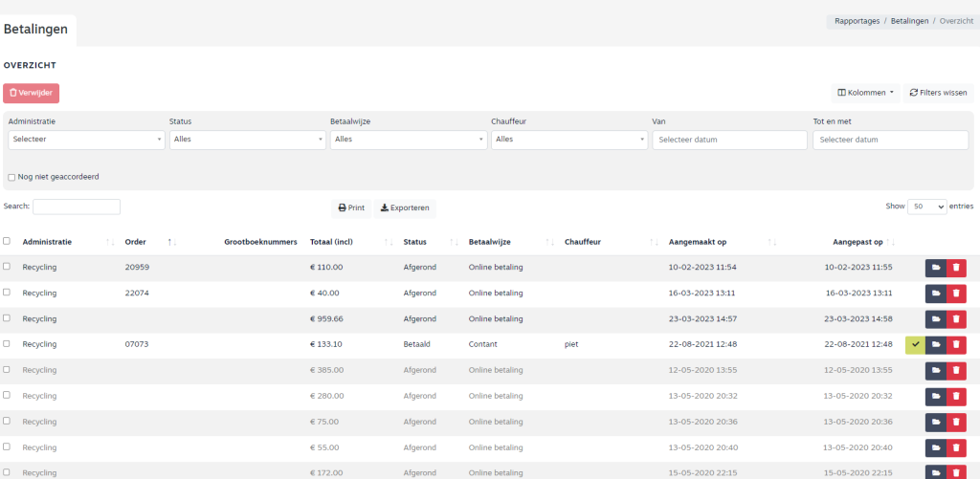Click the Exporteren button
This screenshot has width=980, height=479.
coord(404,207)
